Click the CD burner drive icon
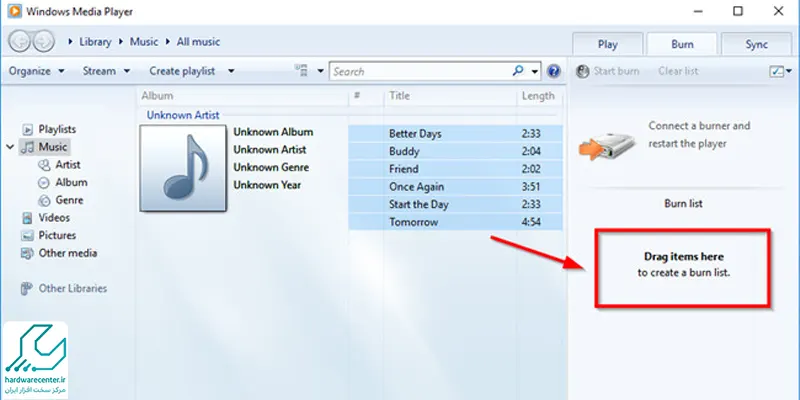This screenshot has width=800, height=400. coord(608,145)
